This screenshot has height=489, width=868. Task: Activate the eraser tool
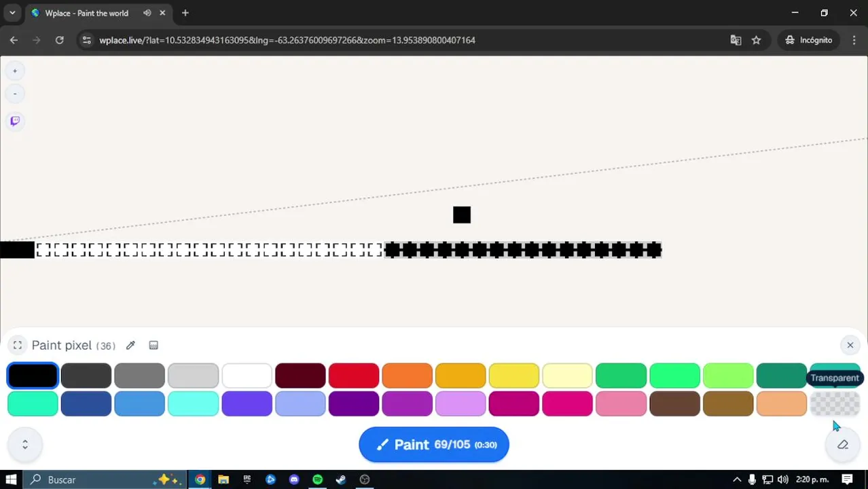[843, 445]
